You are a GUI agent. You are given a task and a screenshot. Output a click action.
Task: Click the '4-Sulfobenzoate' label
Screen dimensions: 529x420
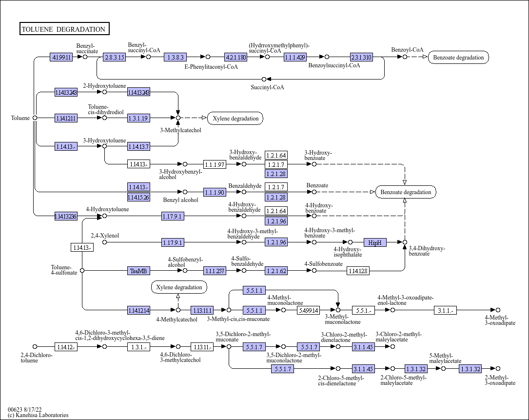point(324,264)
